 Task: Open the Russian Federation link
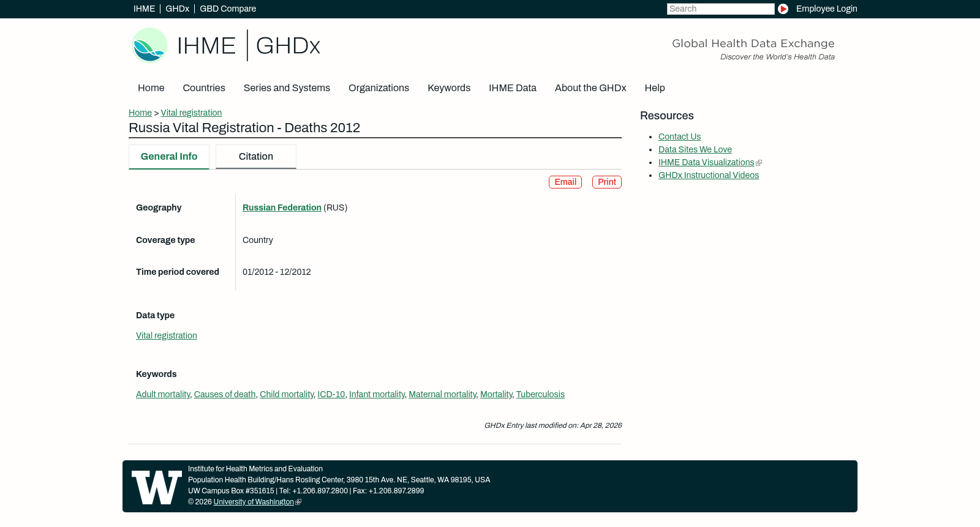pyautogui.click(x=282, y=207)
